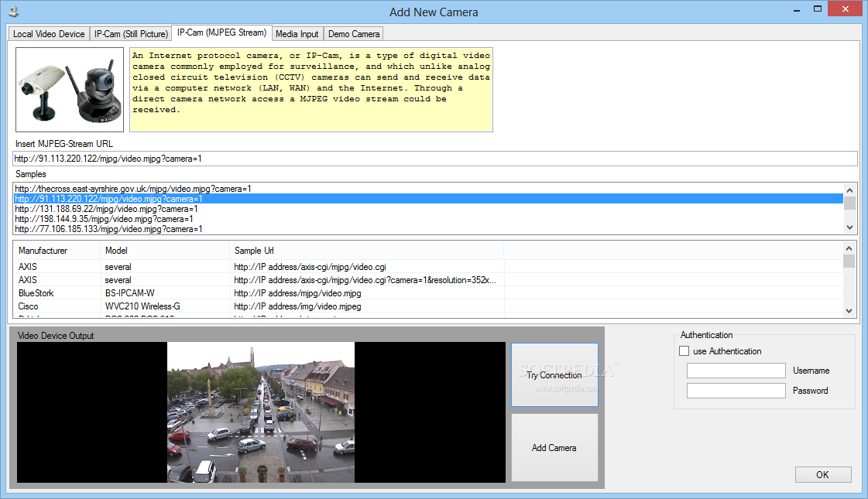Viewport: 868px width, 499px height.
Task: Click the samples list scroll down arrow
Action: coord(849,227)
